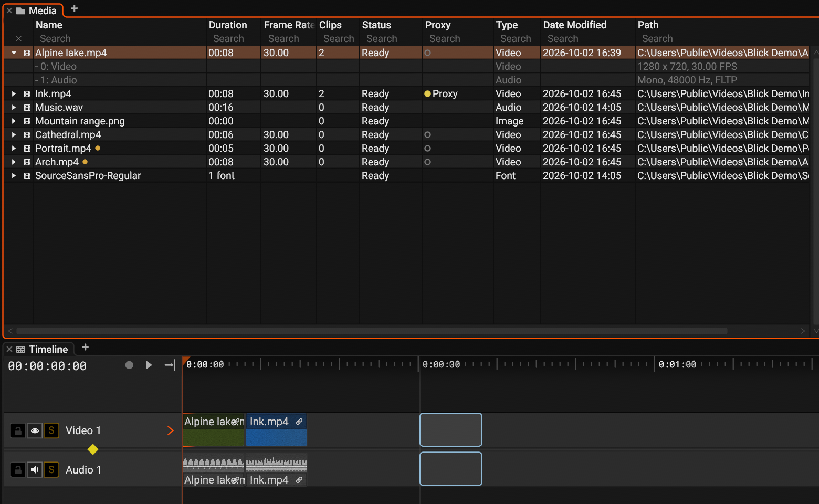This screenshot has height=504, width=819.
Task: Click the go-to-end arrow icon in Timeline
Action: tap(170, 365)
